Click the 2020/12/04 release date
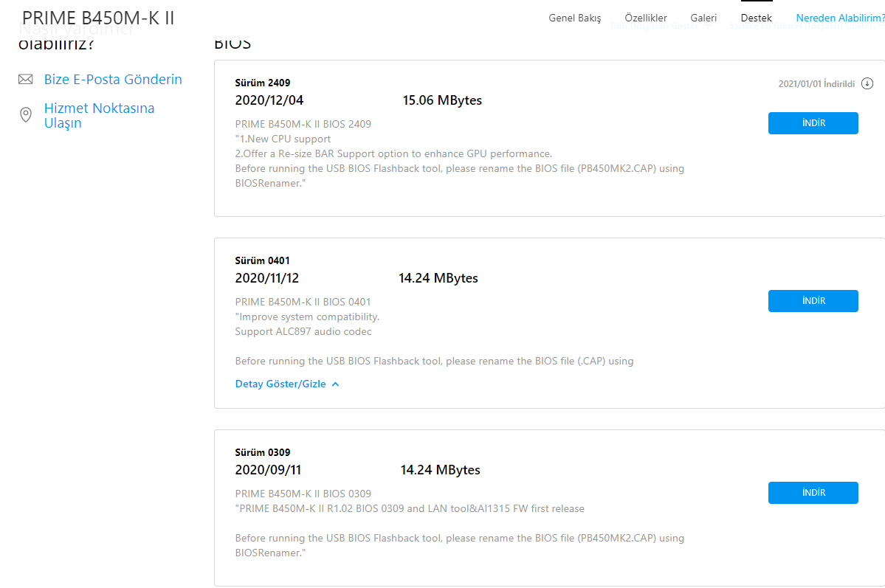The width and height of the screenshot is (885, 588). coord(269,100)
